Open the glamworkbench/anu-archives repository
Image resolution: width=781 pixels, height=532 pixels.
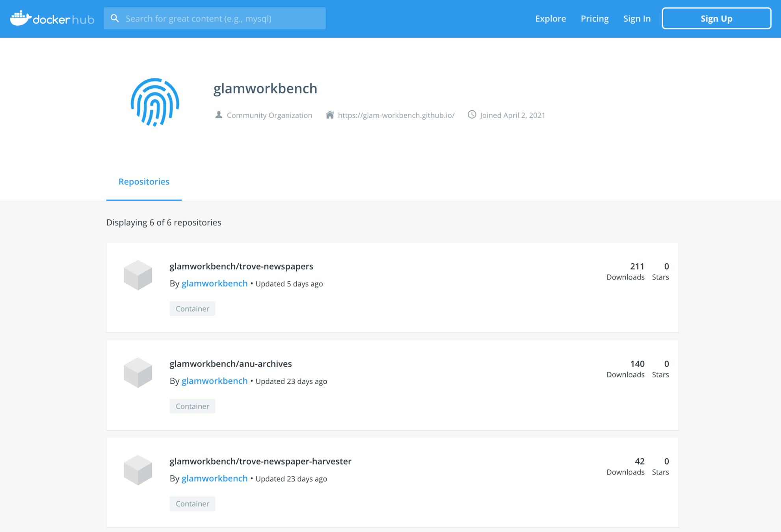click(231, 364)
